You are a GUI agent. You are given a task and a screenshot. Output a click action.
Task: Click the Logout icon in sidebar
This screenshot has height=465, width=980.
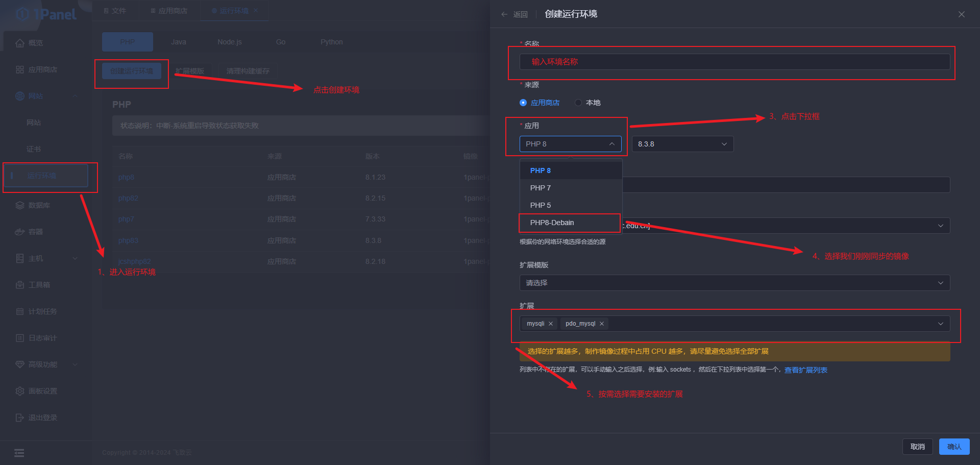pos(20,418)
